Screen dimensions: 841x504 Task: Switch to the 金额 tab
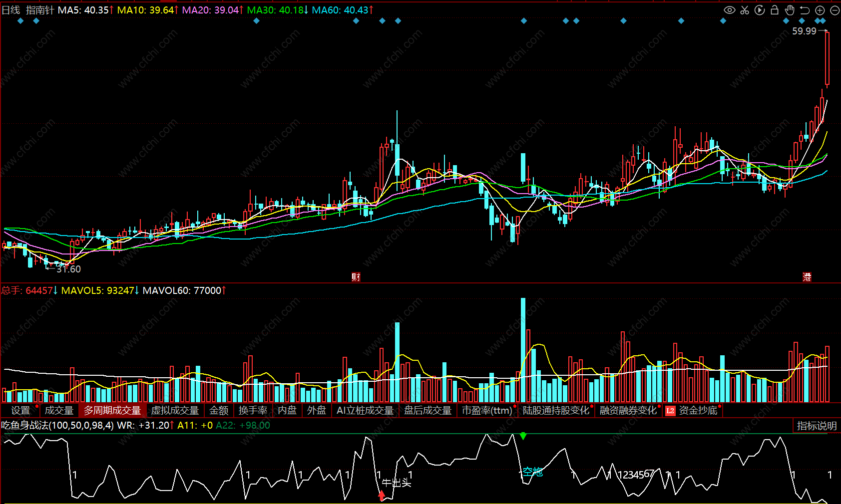pos(219,410)
